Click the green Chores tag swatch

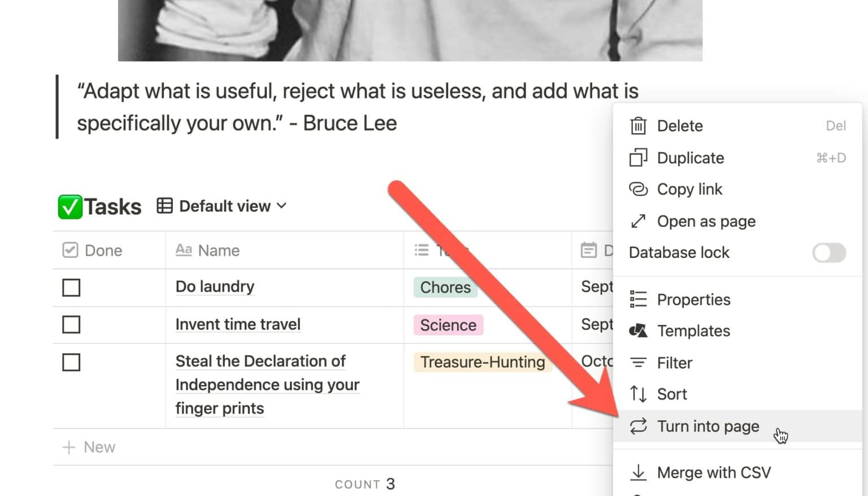445,287
